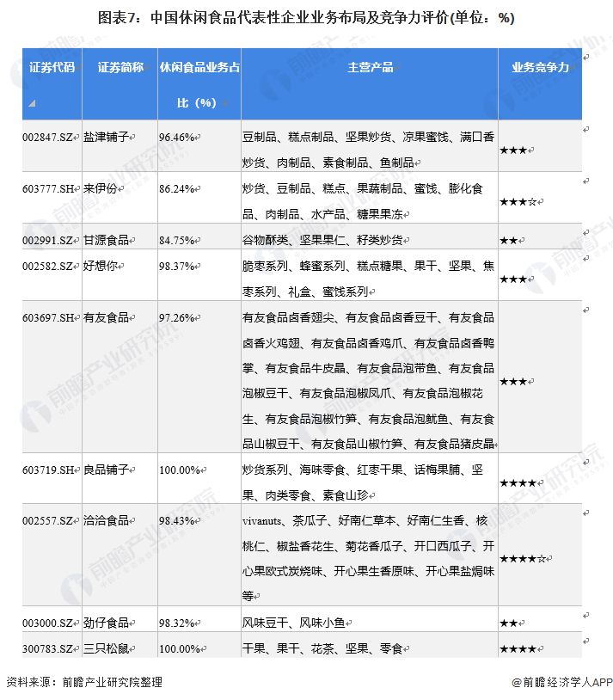Select stock code 002557.SZ

(48, 521)
